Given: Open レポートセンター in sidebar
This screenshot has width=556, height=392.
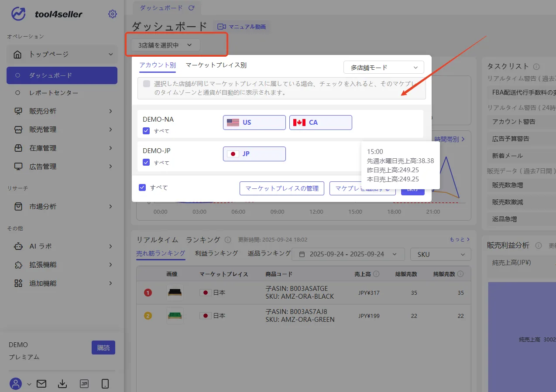Looking at the screenshot, I should point(62,93).
